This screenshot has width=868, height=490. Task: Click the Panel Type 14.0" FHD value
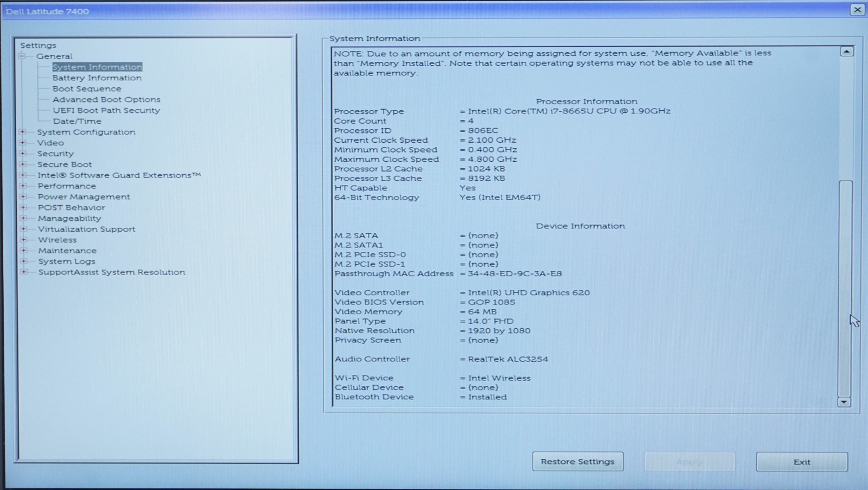[490, 321]
